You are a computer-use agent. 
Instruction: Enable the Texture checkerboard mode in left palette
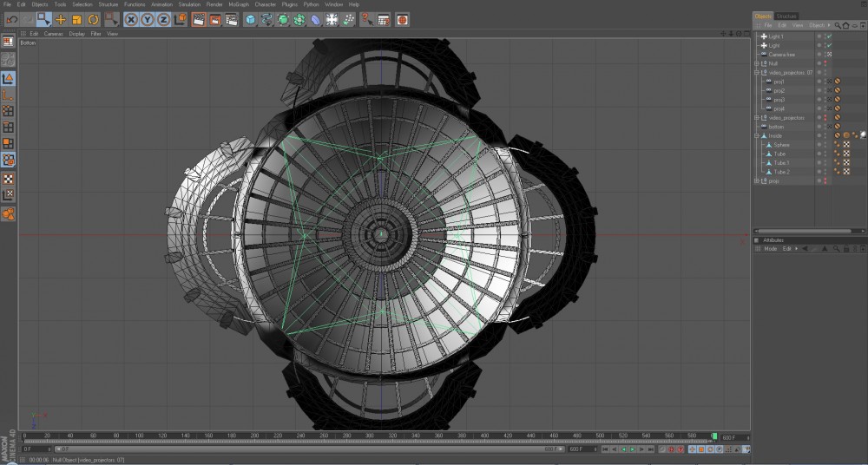8,179
